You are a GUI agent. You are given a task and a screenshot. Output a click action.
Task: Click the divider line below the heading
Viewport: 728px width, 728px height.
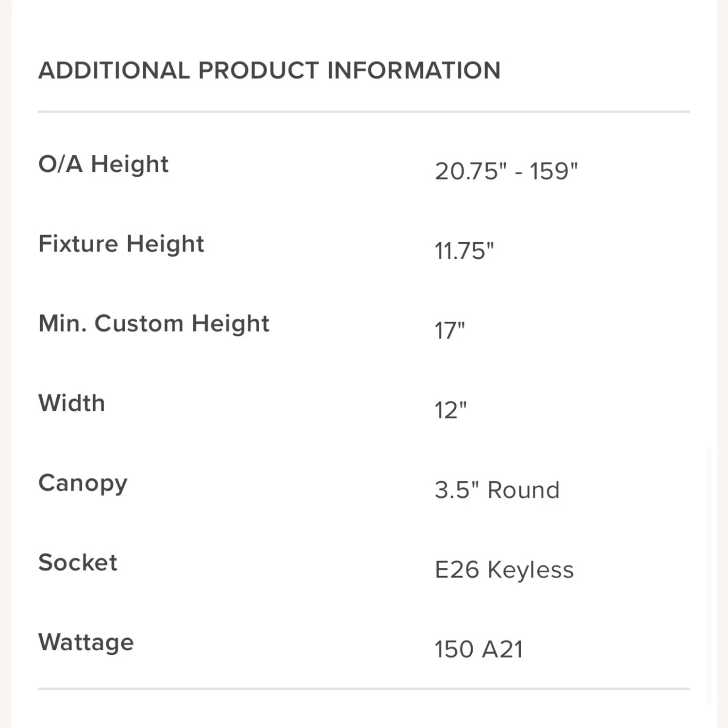364,112
